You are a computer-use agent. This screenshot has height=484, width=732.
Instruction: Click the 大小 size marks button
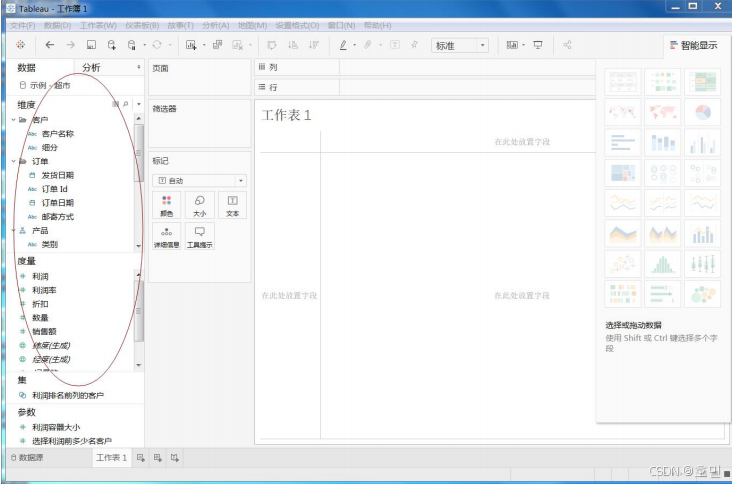pos(200,205)
